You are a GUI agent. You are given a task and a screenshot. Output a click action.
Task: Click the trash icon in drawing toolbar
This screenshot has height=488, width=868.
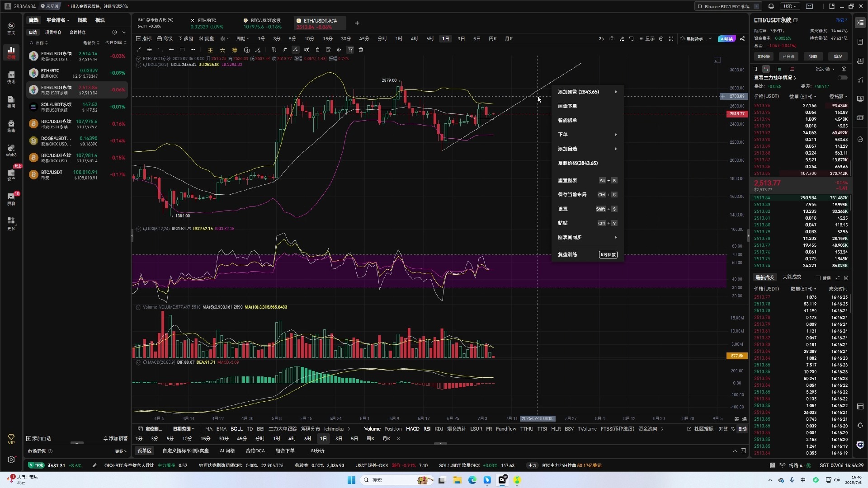[361, 50]
